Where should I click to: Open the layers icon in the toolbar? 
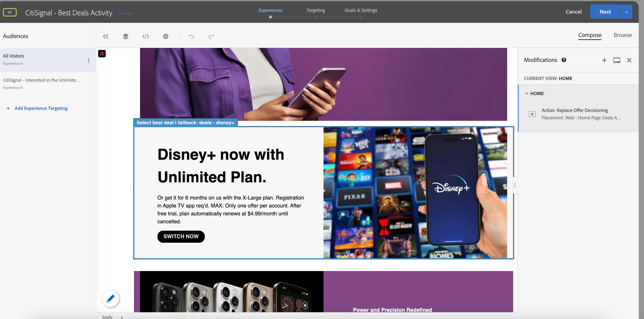click(126, 36)
